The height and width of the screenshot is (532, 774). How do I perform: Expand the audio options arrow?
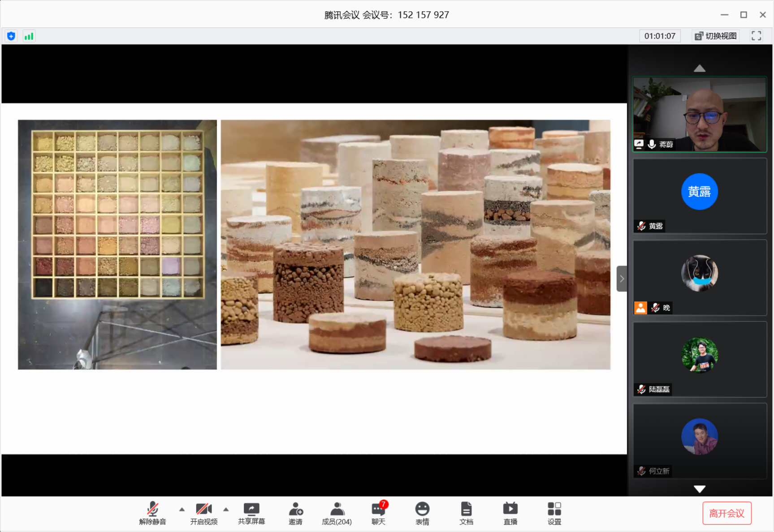(182, 509)
